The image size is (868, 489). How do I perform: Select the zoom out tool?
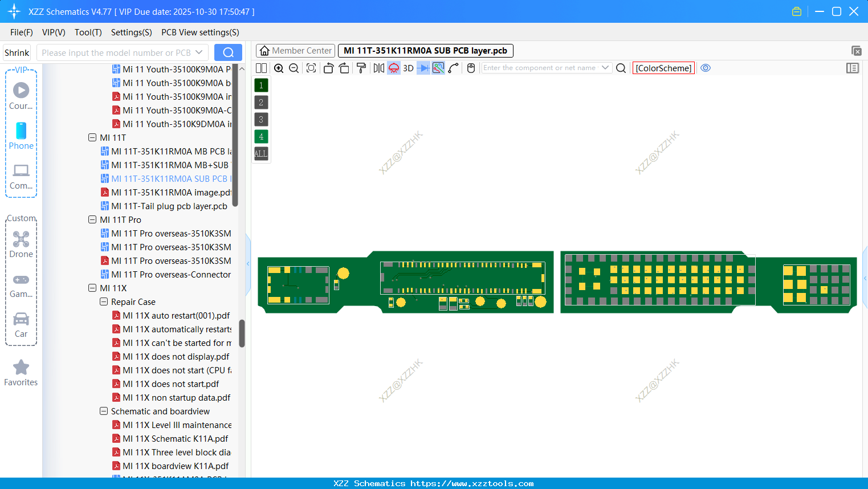(293, 68)
